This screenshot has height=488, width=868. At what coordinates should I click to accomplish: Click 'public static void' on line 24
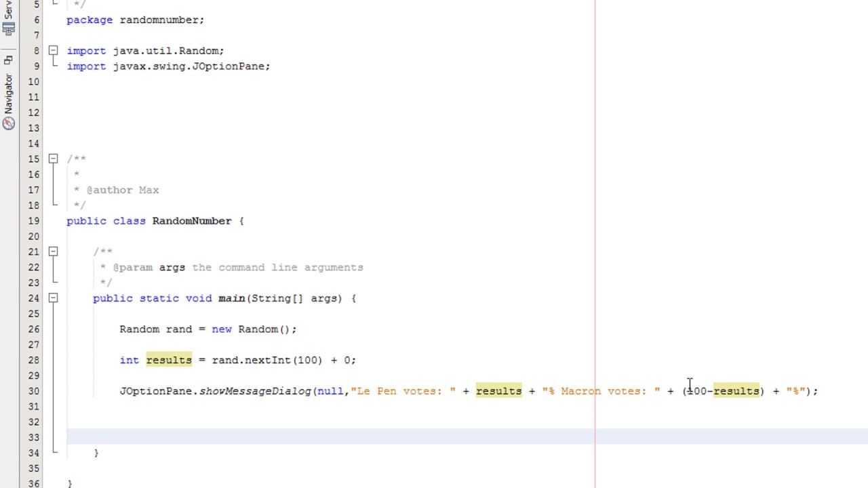[153, 298]
